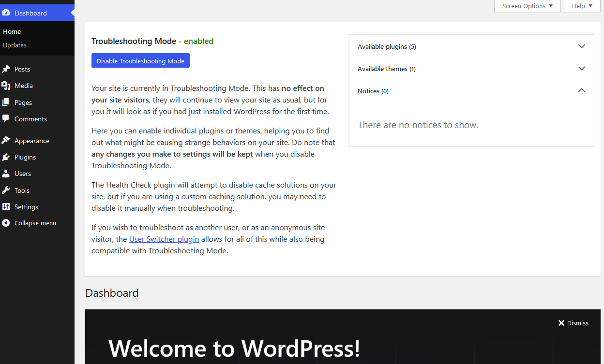Screen dimensions: 604x364
Task: Click the X icon beside Dismiss
Action: (561, 323)
